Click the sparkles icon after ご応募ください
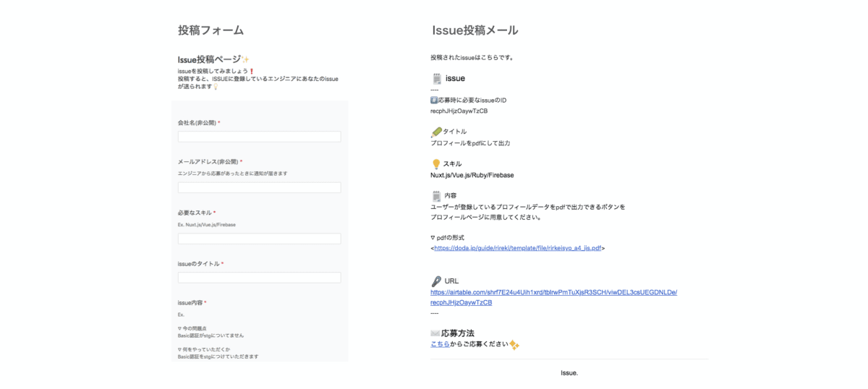Screen dimensions: 868x389 tap(514, 345)
